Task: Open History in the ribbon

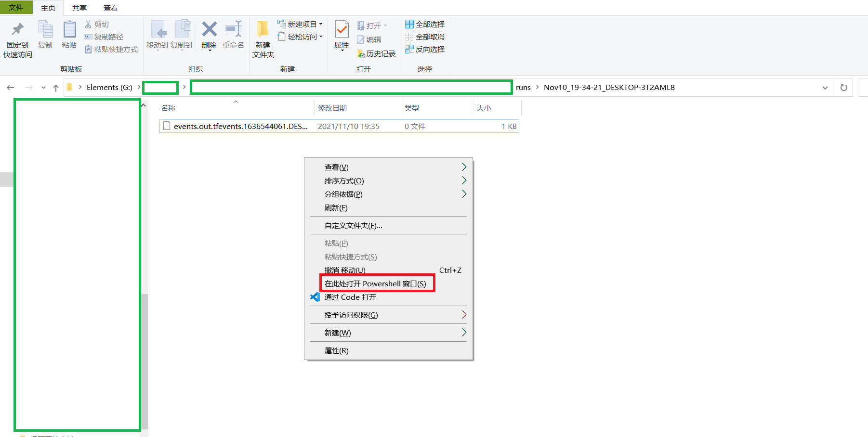Action: tap(376, 53)
